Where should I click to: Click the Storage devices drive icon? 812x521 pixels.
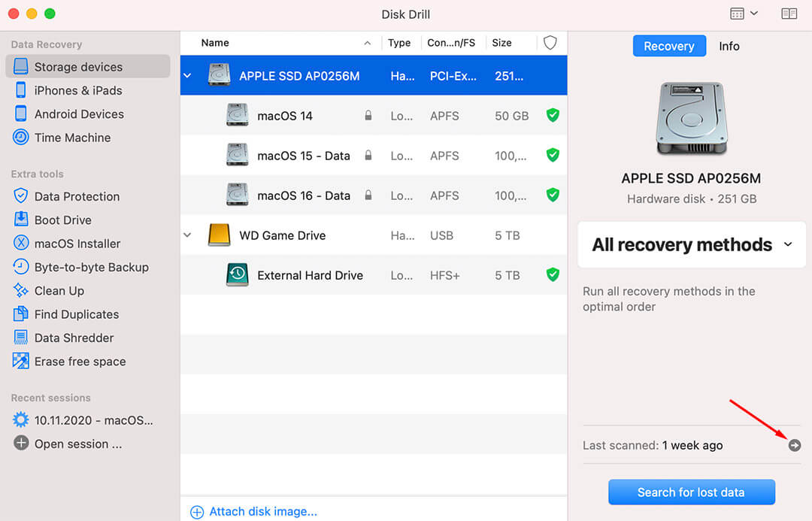[x=21, y=66]
